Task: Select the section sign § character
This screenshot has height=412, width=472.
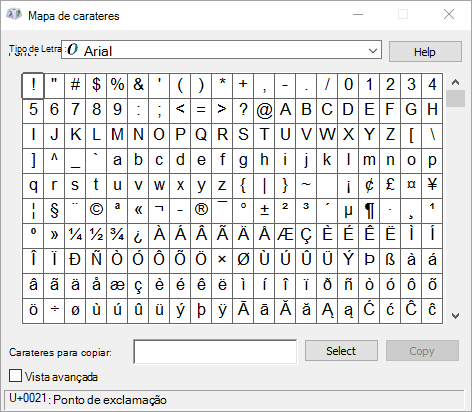Action: tap(54, 211)
